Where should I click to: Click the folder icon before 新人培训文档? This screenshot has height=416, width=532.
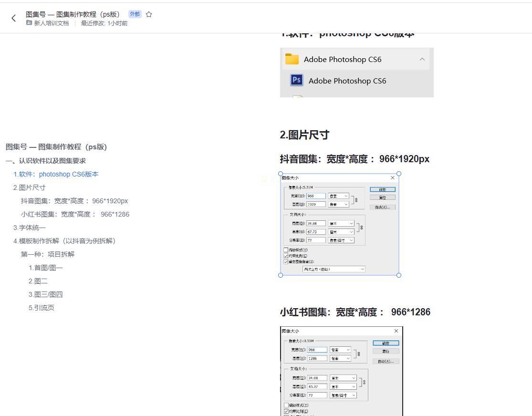[29, 23]
